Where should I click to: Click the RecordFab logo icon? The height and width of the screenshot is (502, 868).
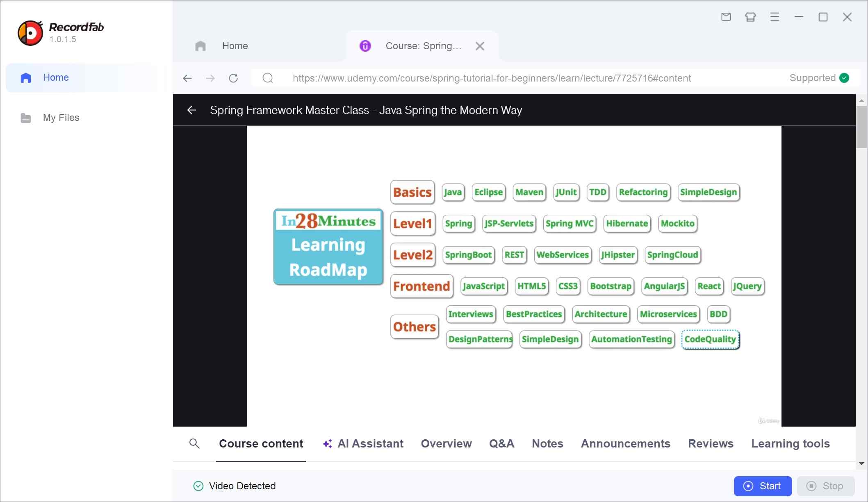click(30, 32)
